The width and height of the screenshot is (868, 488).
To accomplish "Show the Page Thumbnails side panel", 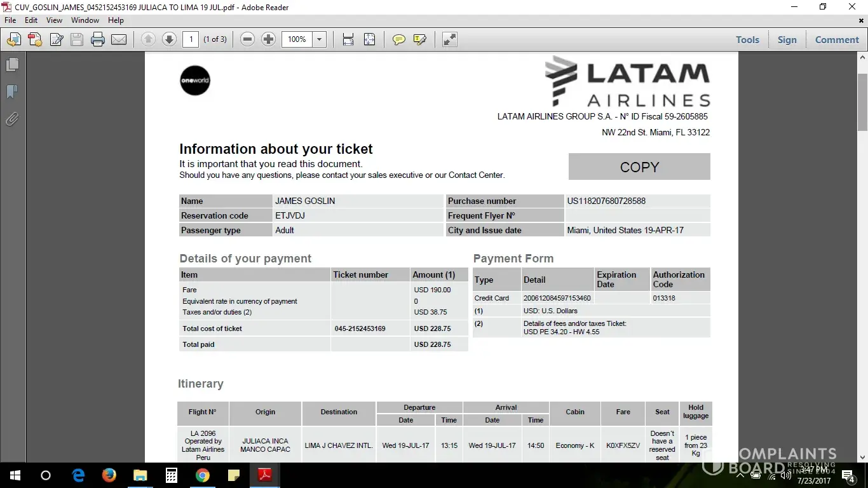I will (12, 65).
